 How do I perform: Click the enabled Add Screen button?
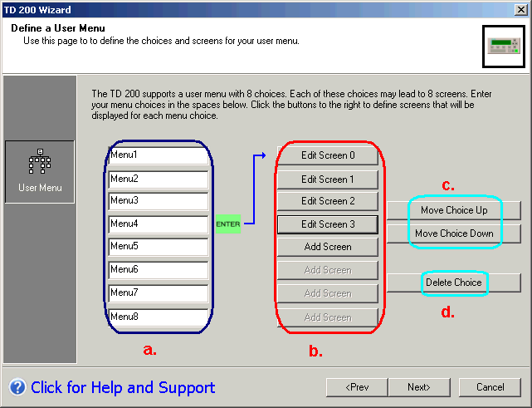click(x=328, y=247)
